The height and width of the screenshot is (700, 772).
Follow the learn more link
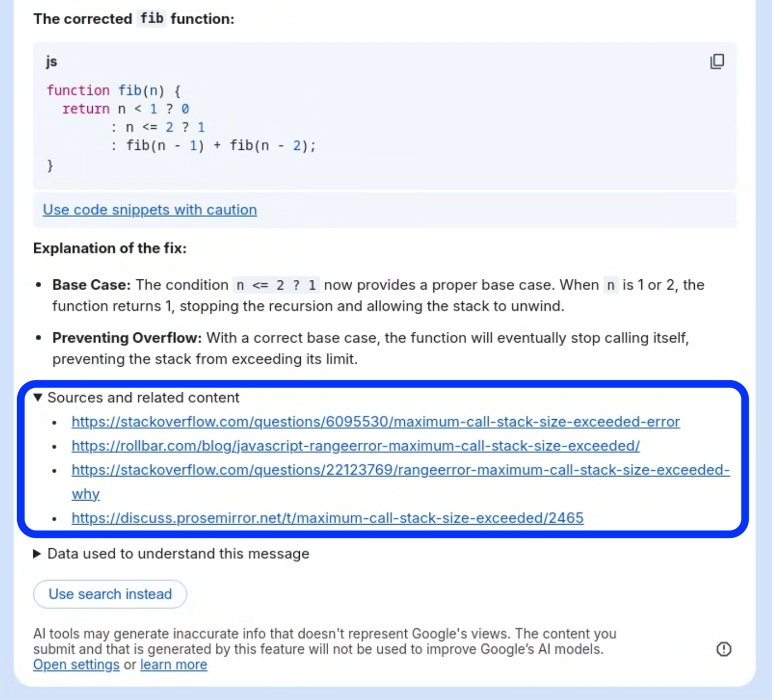click(x=173, y=665)
